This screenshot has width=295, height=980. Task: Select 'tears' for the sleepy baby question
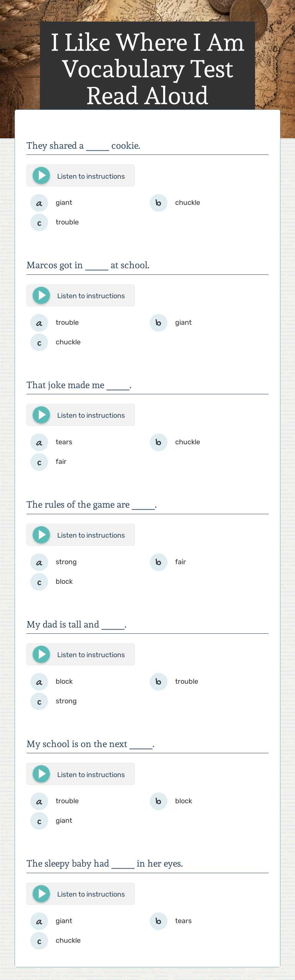click(x=183, y=921)
